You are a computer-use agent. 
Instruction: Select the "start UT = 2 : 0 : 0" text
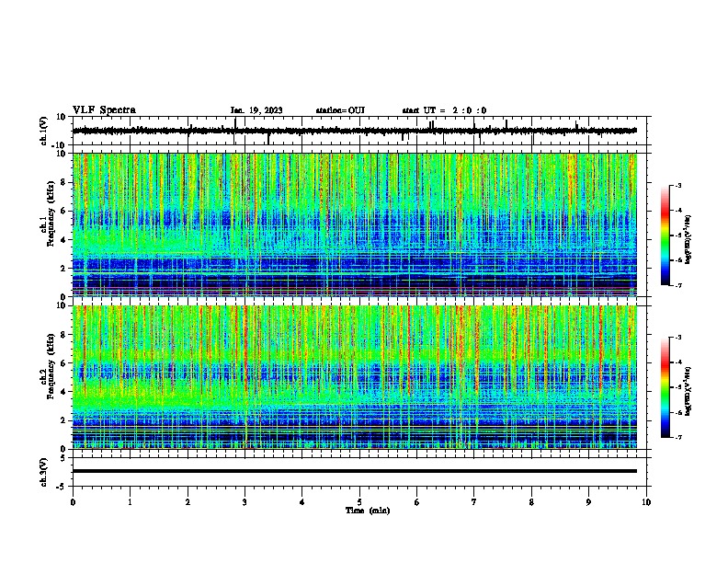coord(444,110)
